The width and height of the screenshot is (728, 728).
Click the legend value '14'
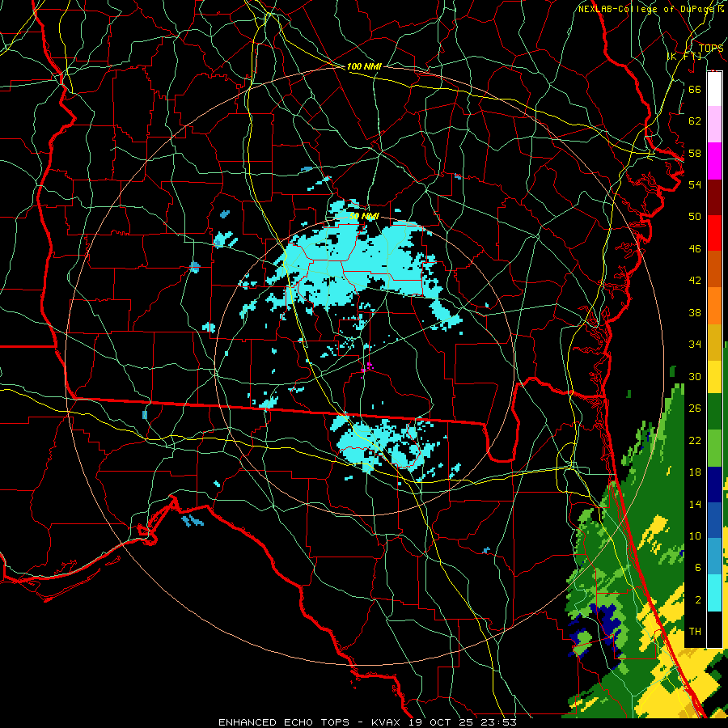tap(695, 504)
